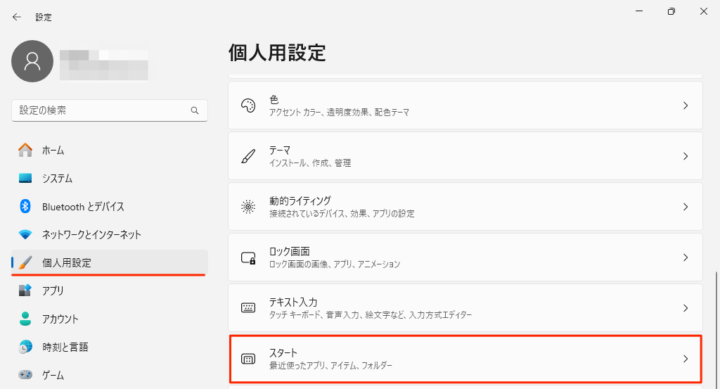This screenshot has width=720, height=389.
Task: Expand the スタート row chevron
Action: point(685,359)
